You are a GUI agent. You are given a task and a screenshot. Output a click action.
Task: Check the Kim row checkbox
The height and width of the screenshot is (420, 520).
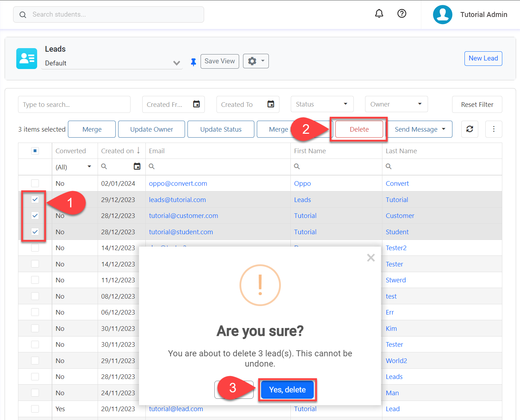35,328
